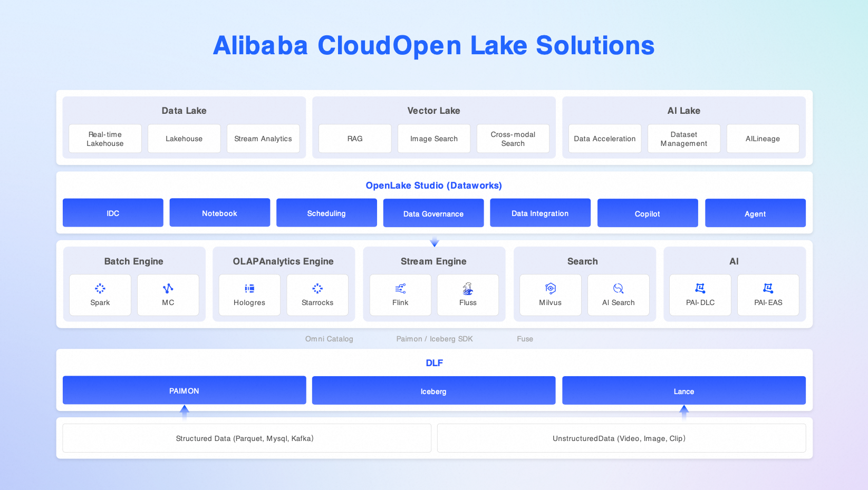Select the blue Iceberg bar
Viewport: 868px width, 490px height.
433,390
